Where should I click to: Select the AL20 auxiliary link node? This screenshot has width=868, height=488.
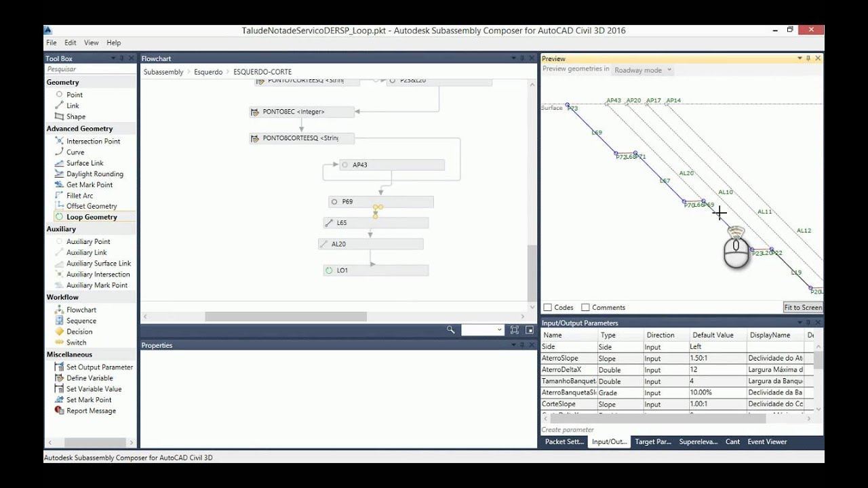click(x=371, y=244)
